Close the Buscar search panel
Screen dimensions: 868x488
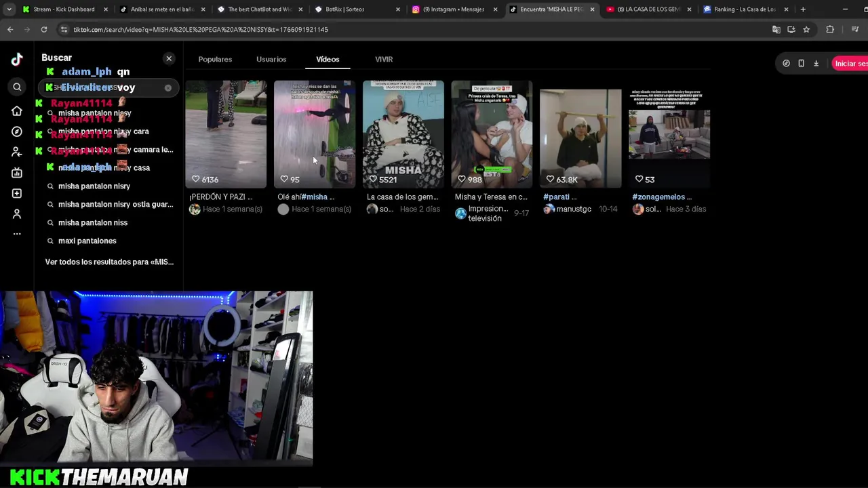(169, 58)
